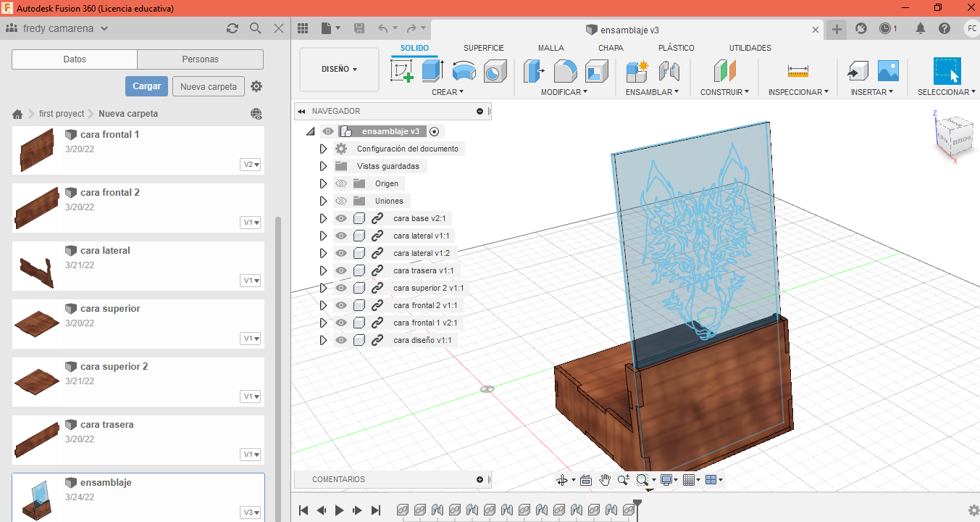Click the Save icon
Viewport: 980px width, 522px height.
pos(359,28)
